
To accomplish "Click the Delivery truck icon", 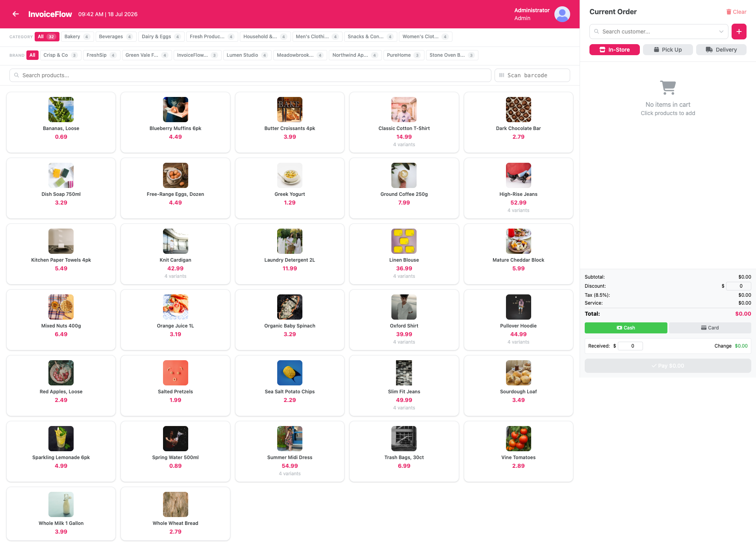I will (709, 50).
